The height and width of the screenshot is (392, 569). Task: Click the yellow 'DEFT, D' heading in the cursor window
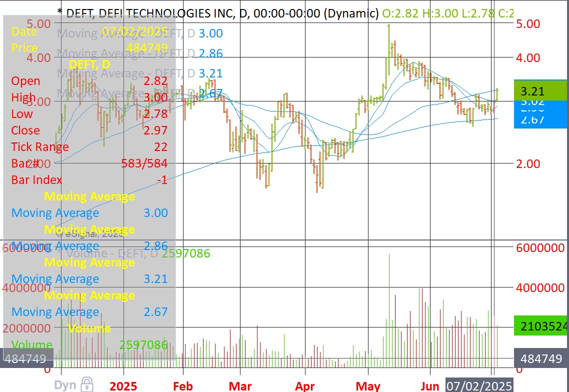click(89, 64)
